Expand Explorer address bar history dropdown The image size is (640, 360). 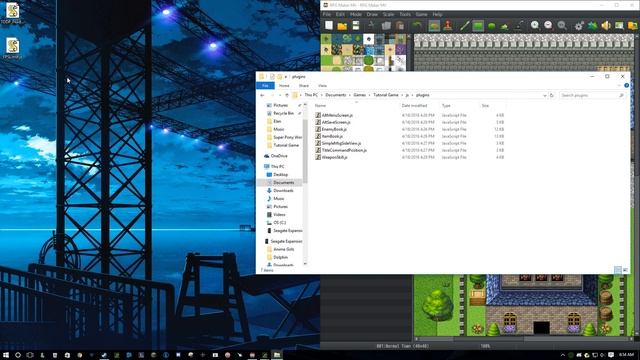coord(544,96)
